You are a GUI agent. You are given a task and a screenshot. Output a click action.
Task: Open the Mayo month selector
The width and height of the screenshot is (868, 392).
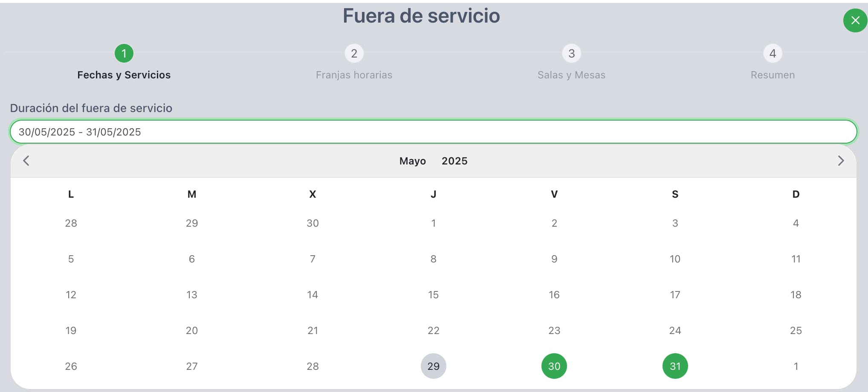point(412,161)
